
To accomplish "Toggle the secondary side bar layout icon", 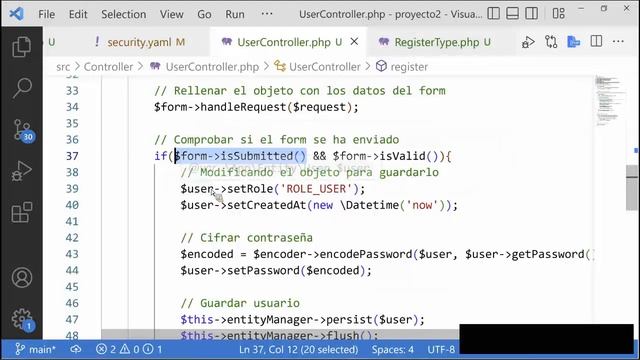I will click(x=531, y=13).
